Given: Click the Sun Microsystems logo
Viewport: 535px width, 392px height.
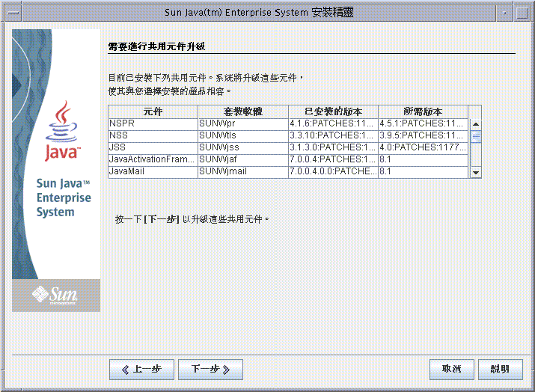Looking at the screenshot, I should pyautogui.click(x=55, y=295).
